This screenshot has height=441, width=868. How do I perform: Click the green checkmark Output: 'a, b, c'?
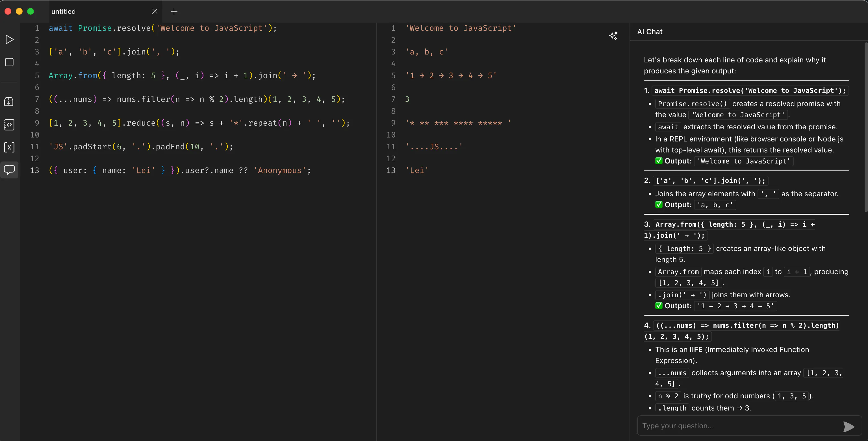point(695,205)
